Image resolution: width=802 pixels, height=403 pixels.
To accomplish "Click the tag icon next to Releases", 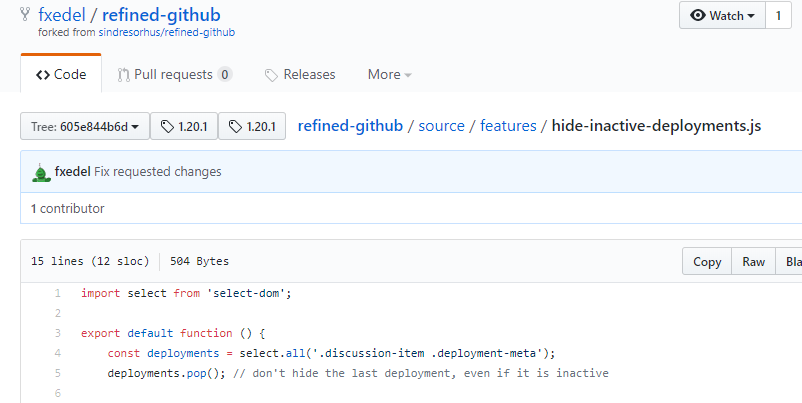I will pyautogui.click(x=271, y=76).
